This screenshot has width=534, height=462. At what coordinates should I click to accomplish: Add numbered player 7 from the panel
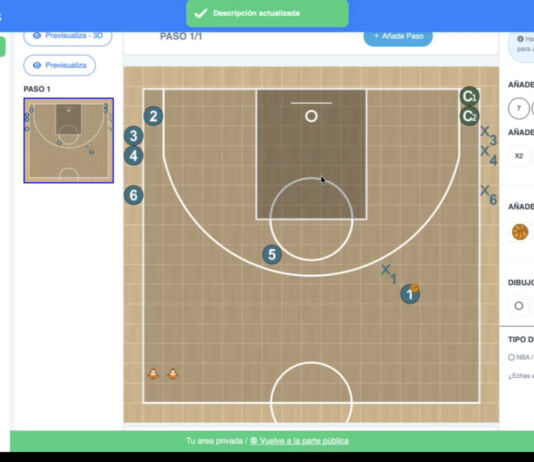coord(518,108)
